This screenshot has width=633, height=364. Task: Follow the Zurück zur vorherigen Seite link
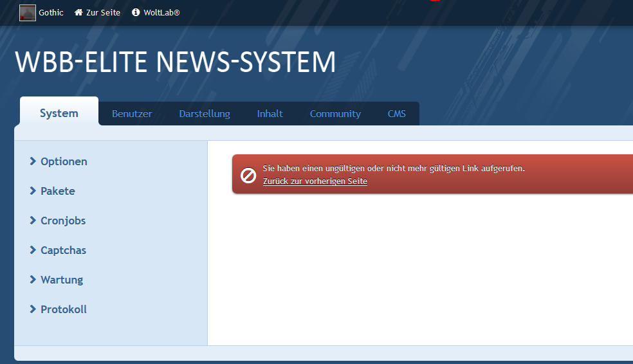point(315,181)
